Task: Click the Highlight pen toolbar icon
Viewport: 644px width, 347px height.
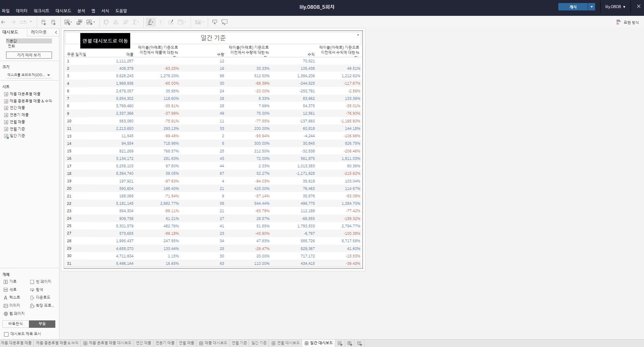Action: point(150,22)
